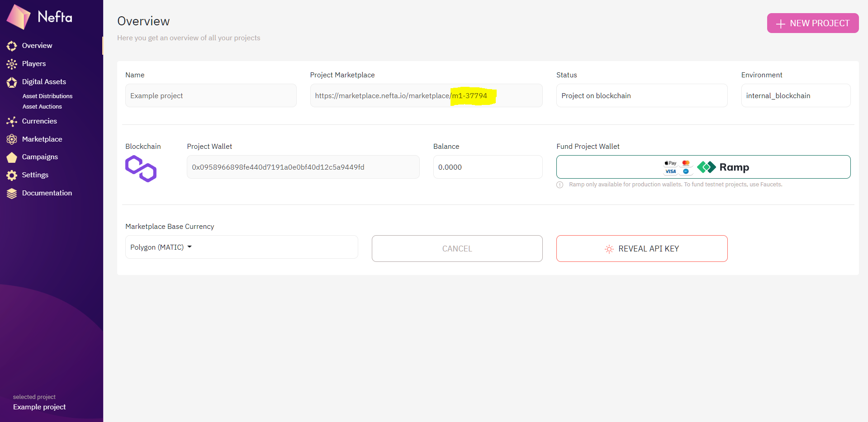This screenshot has width=868, height=422.
Task: Click the CANCEL button
Action: pyautogui.click(x=457, y=248)
